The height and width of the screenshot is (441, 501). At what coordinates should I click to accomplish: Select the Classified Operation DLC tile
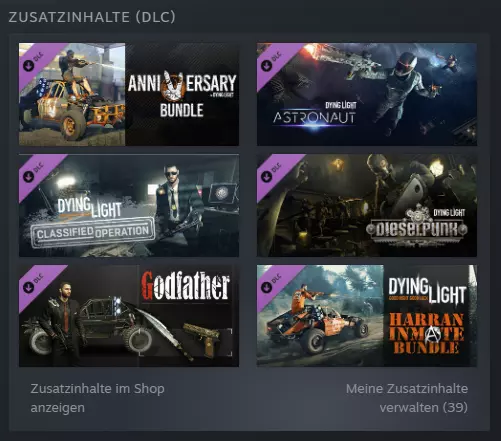[129, 205]
